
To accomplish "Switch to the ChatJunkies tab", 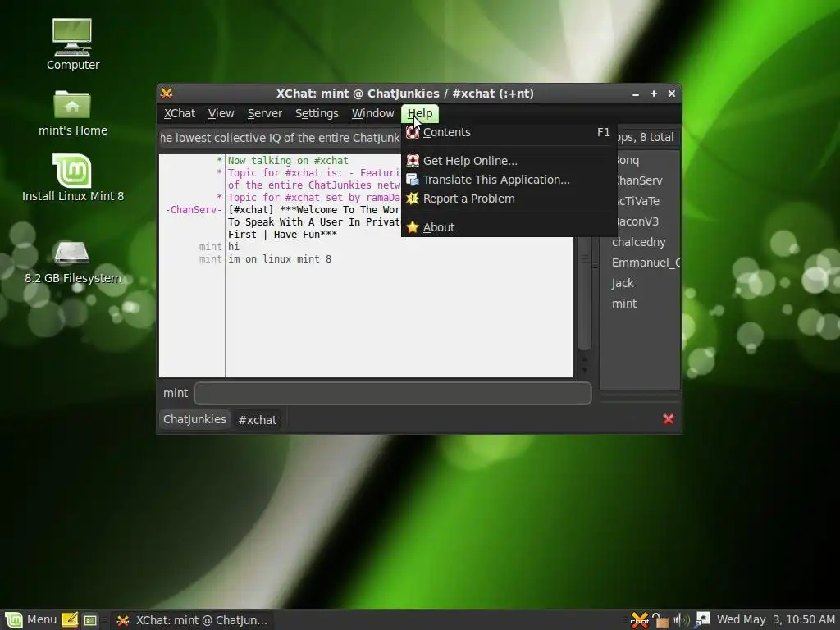I will (x=194, y=419).
